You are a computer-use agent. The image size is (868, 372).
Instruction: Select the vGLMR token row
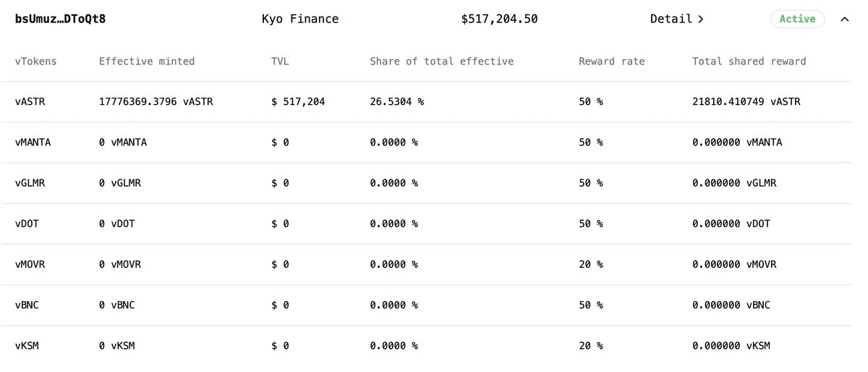pyautogui.click(x=30, y=183)
